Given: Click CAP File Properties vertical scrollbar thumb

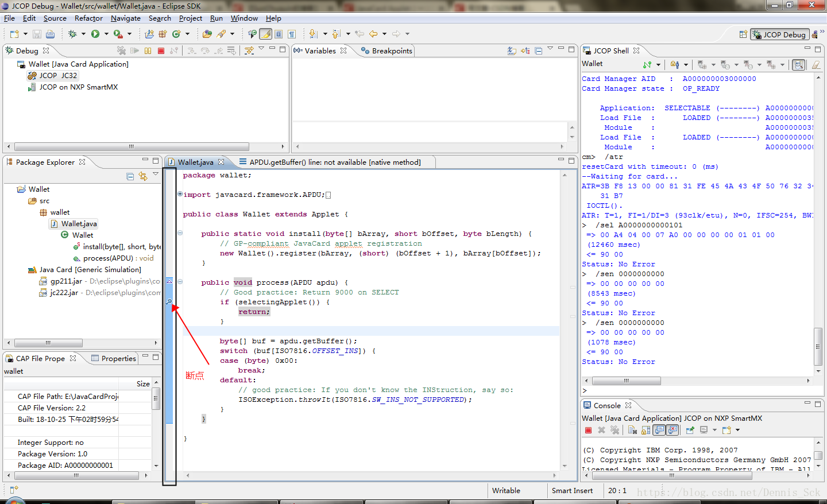Looking at the screenshot, I should coord(156,400).
